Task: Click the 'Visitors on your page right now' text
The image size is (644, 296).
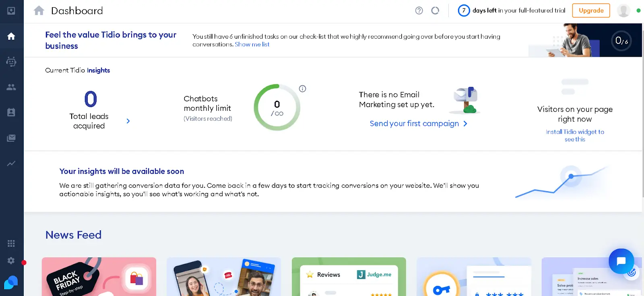Action: (x=575, y=114)
